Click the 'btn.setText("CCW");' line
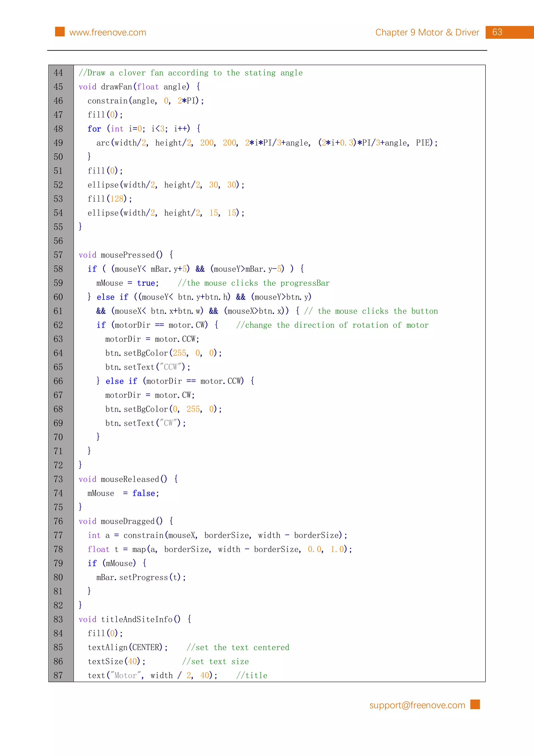This screenshot has height=756, width=534. pyautogui.click(x=148, y=367)
